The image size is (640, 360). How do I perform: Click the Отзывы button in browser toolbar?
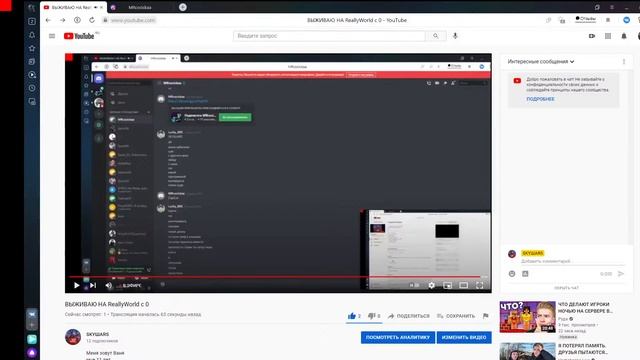tap(586, 19)
